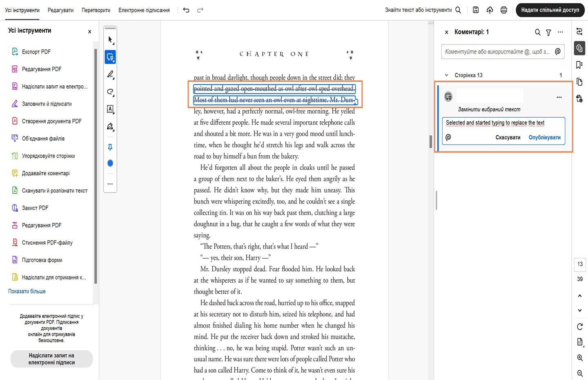
Task: Open the Електронне підписання menu
Action: (x=144, y=10)
